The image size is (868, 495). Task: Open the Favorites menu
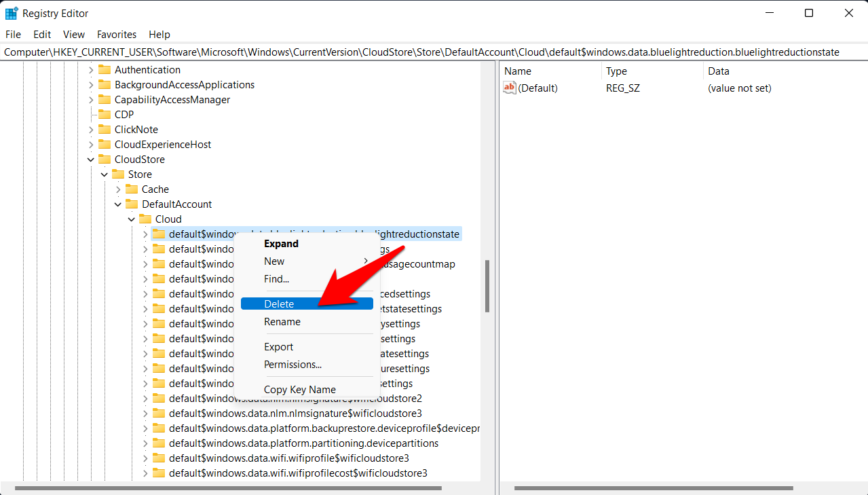pos(116,34)
